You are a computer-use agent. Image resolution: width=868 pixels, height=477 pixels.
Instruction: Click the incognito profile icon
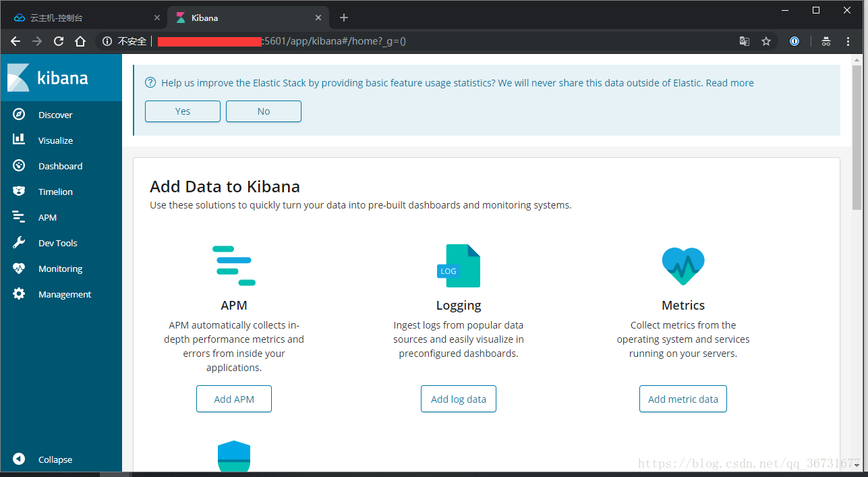pyautogui.click(x=826, y=41)
